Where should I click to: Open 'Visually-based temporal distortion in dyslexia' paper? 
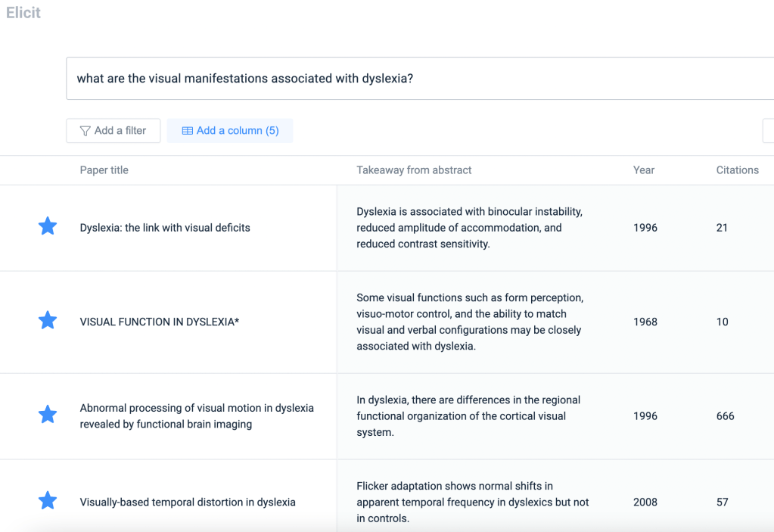pyautogui.click(x=188, y=502)
